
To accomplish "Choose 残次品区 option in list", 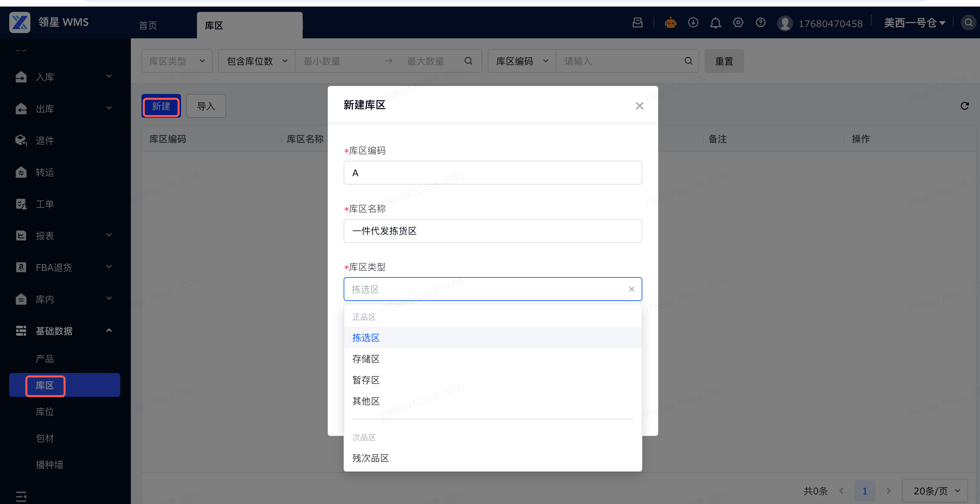I will [x=370, y=458].
